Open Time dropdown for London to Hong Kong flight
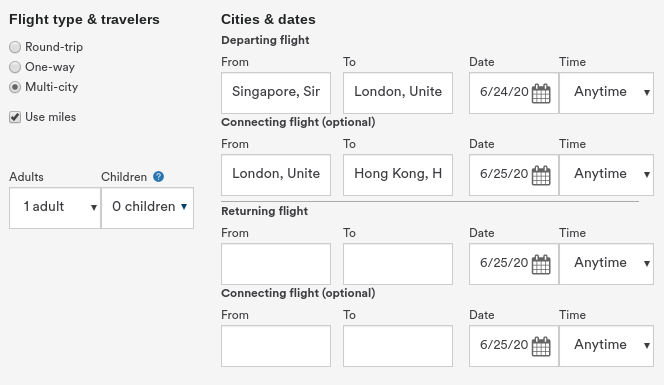This screenshot has width=664, height=385. (x=606, y=175)
